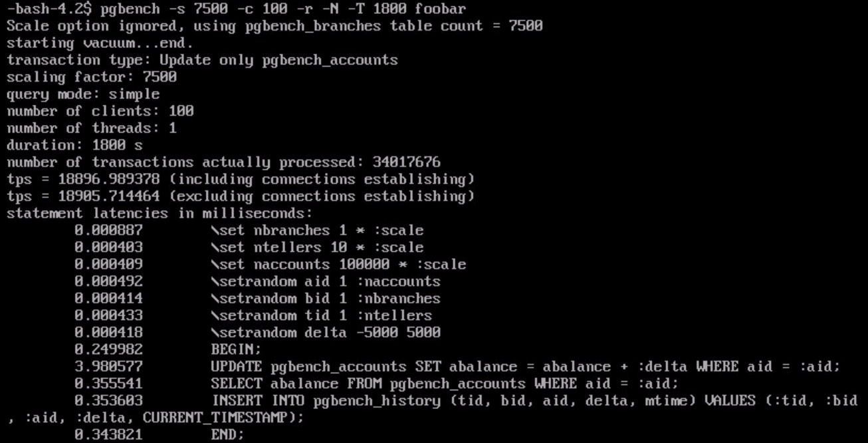Click the tps excluding connections line

pos(241,196)
